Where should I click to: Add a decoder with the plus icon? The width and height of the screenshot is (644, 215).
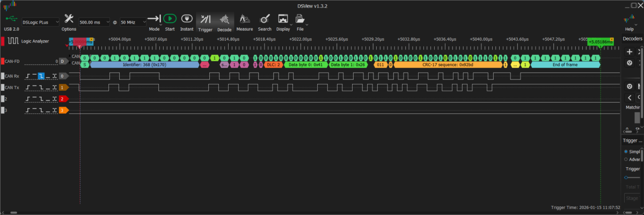coord(630,52)
